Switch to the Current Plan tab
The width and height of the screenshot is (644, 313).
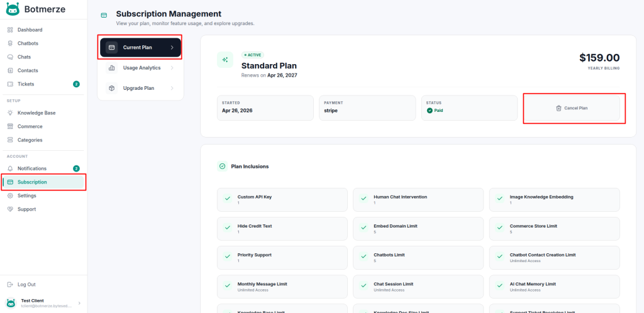point(140,48)
